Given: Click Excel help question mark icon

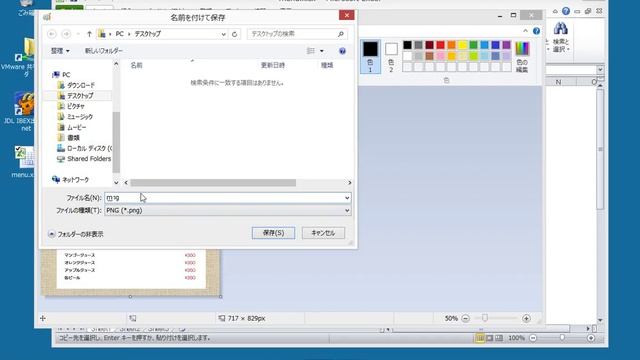Looking at the screenshot, I should [566, 11].
